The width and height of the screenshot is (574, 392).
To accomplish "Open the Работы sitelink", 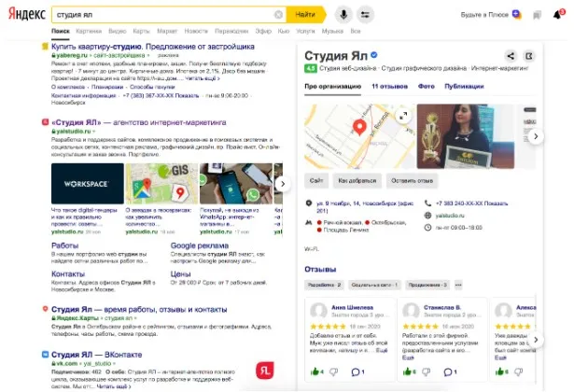I will point(64,245).
